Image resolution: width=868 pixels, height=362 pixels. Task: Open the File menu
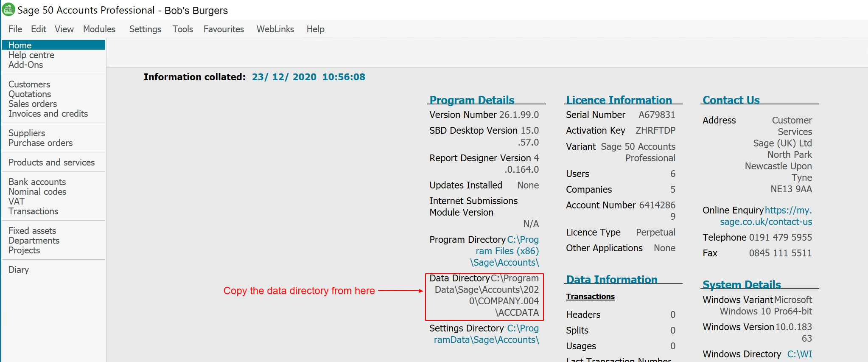click(15, 29)
